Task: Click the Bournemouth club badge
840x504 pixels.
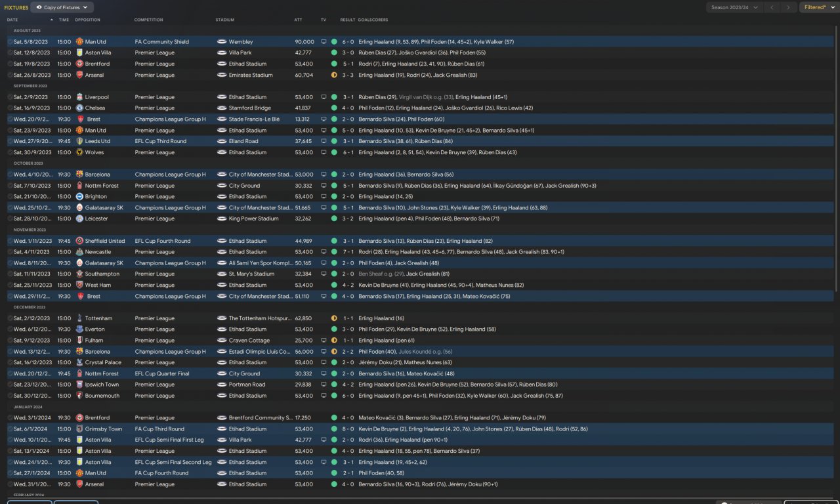Action: [79, 396]
